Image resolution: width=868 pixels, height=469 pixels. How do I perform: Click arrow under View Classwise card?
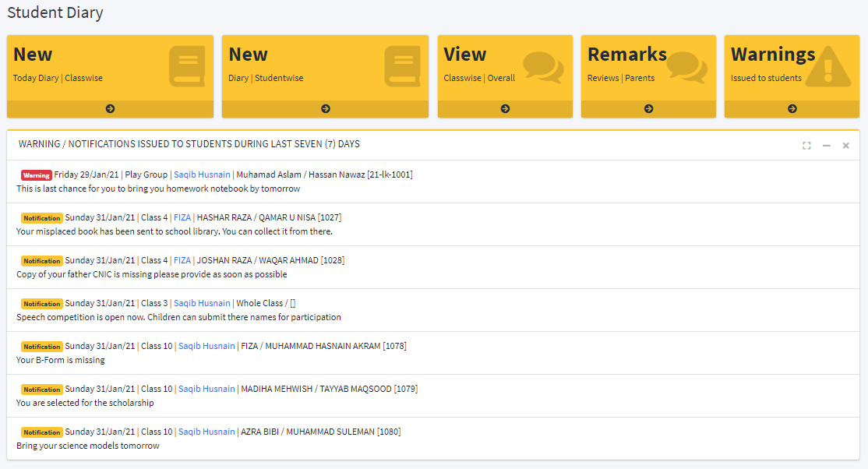(x=505, y=109)
